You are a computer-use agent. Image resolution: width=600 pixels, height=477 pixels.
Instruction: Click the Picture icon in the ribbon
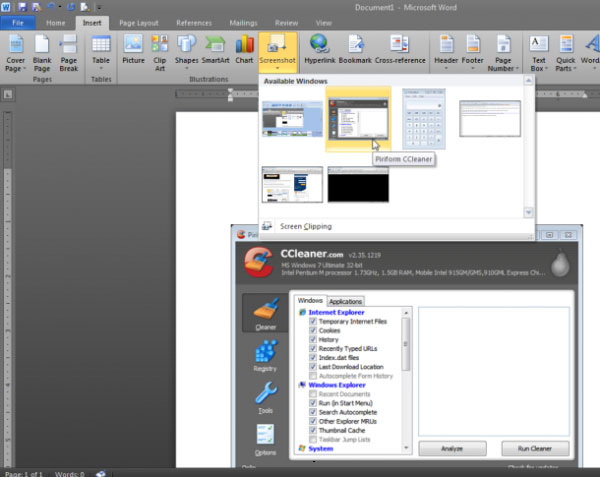133,44
